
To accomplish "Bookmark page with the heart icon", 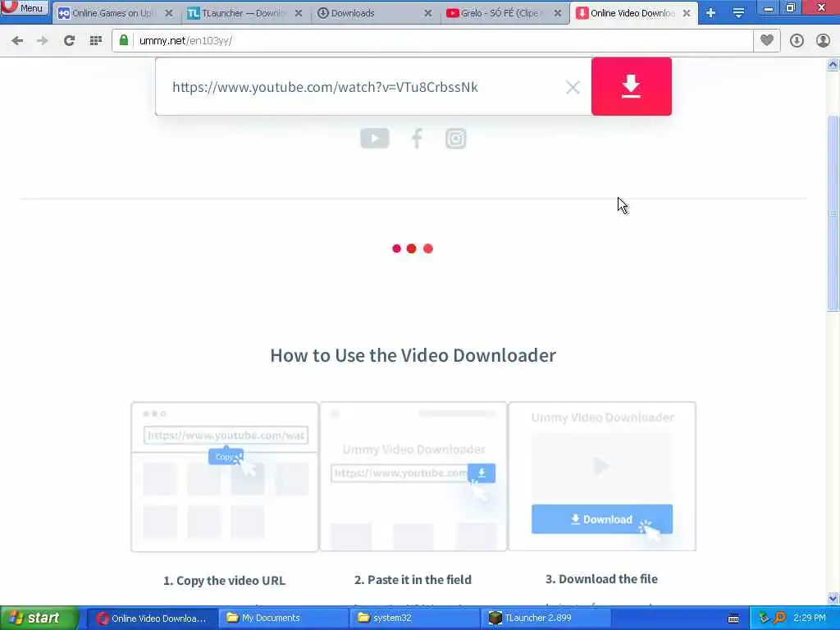I will click(x=767, y=40).
